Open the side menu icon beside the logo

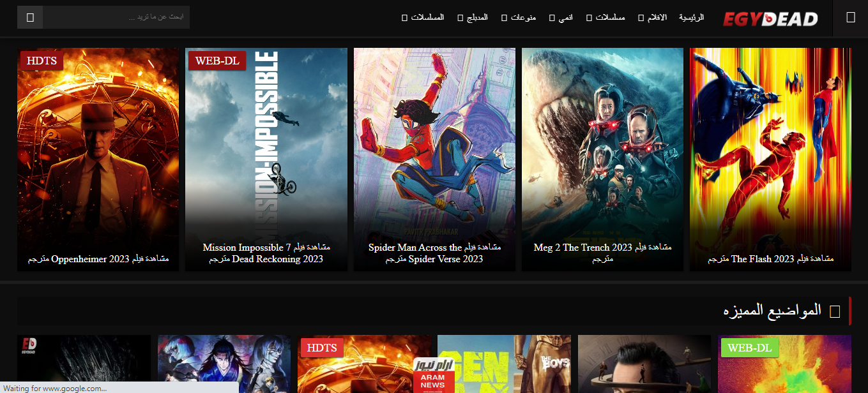(x=850, y=18)
